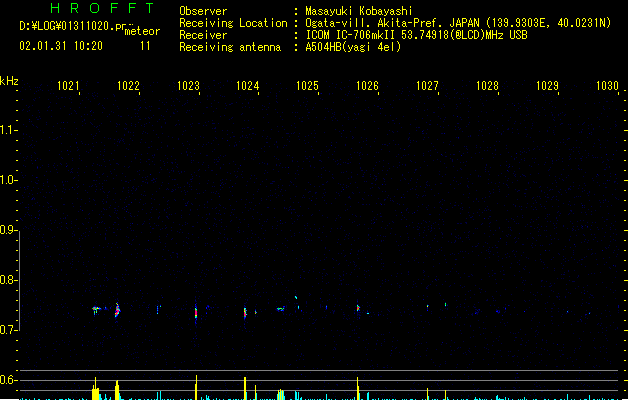Click the Receiving Location label
The width and height of the screenshot is (629, 400).
(x=233, y=23)
